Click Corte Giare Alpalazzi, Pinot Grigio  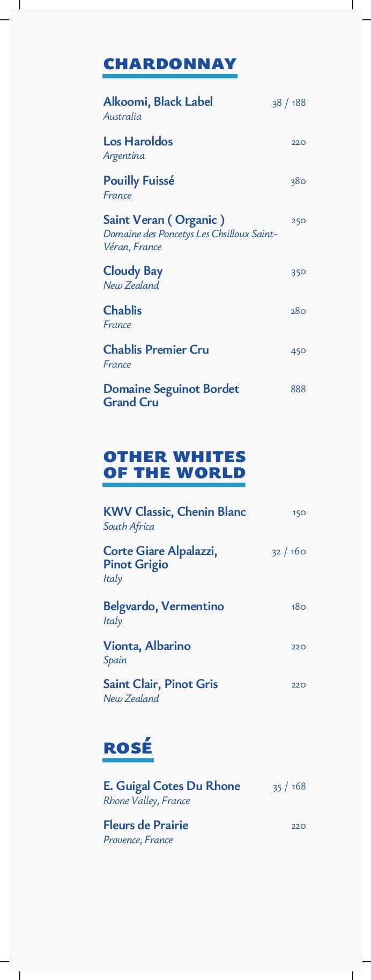coord(160,557)
